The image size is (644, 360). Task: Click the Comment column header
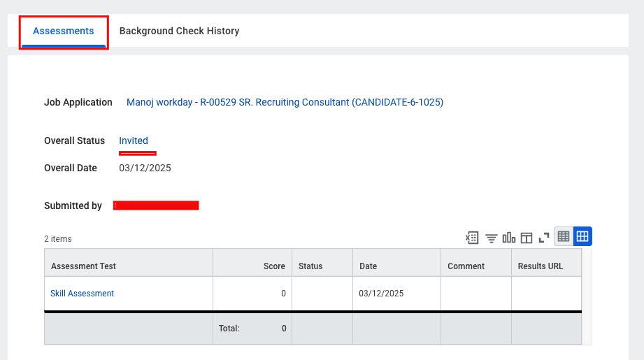(x=476, y=266)
